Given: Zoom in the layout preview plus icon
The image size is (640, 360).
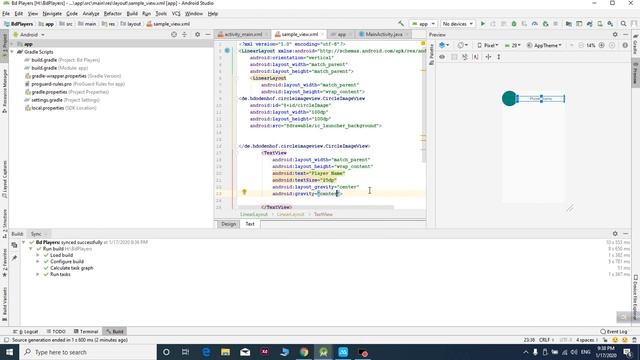Looking at the screenshot, I should pyautogui.click(x=601, y=45).
